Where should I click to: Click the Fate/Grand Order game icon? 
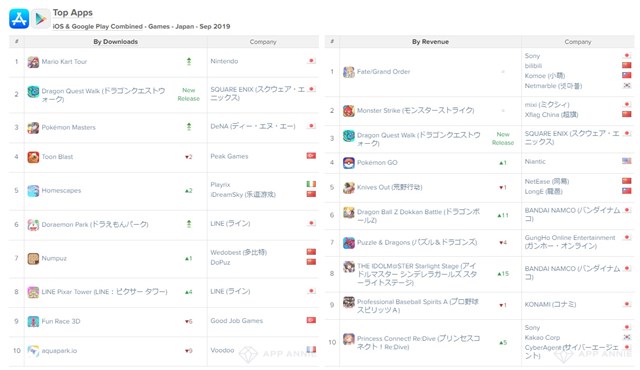(349, 72)
